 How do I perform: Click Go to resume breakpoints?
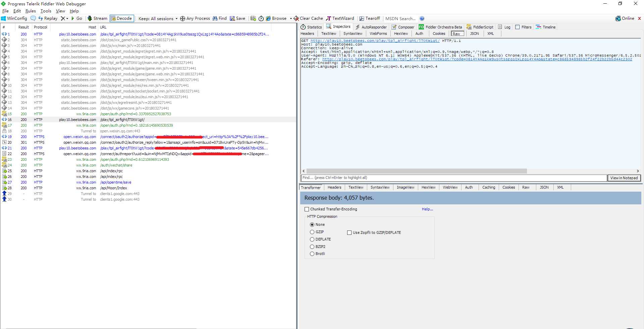[x=76, y=18]
